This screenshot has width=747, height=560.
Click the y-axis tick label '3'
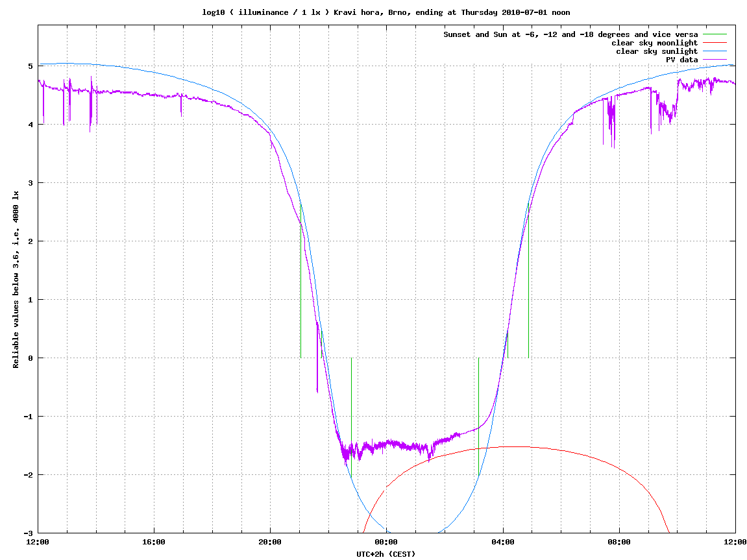pyautogui.click(x=31, y=183)
